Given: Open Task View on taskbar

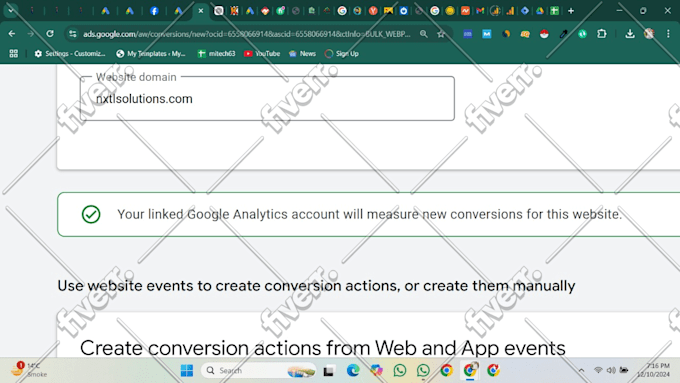Looking at the screenshot, I should tap(329, 370).
